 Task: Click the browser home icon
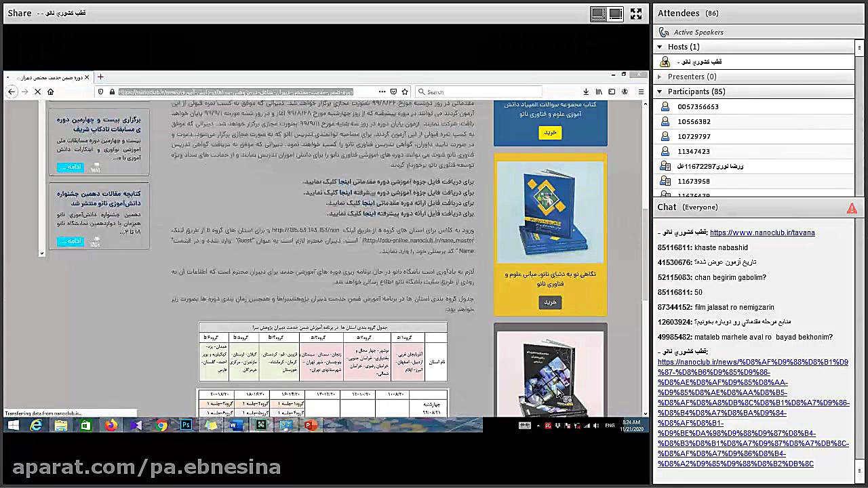coord(50,91)
